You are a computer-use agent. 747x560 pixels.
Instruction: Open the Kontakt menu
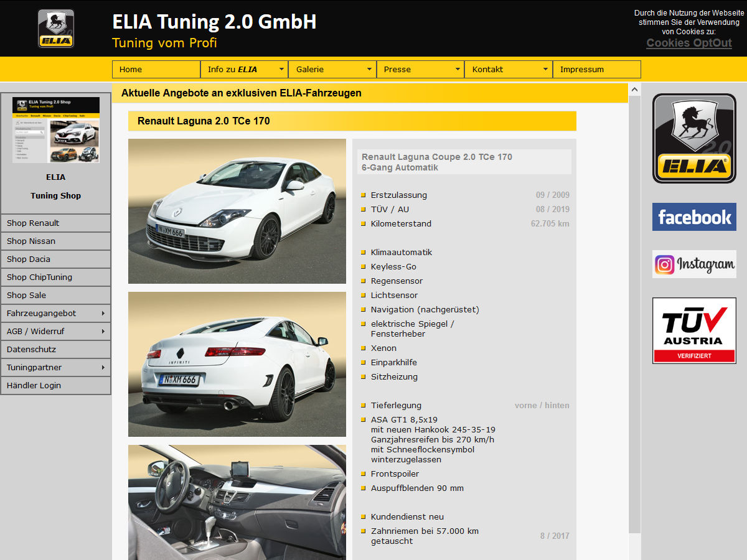[x=509, y=69]
